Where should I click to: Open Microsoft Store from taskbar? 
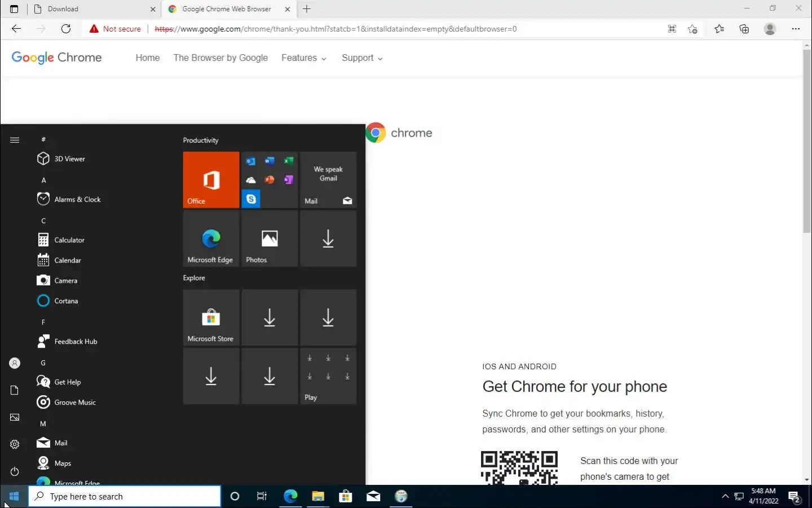point(346,497)
